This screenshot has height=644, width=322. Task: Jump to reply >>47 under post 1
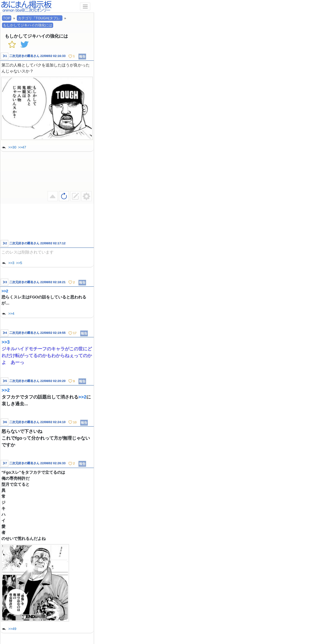(22, 147)
